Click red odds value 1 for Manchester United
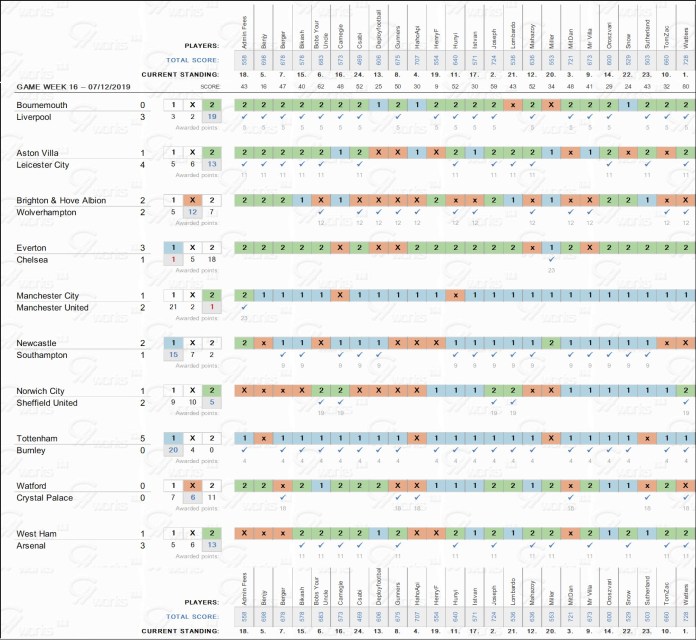This screenshot has height=640, width=696. click(210, 307)
